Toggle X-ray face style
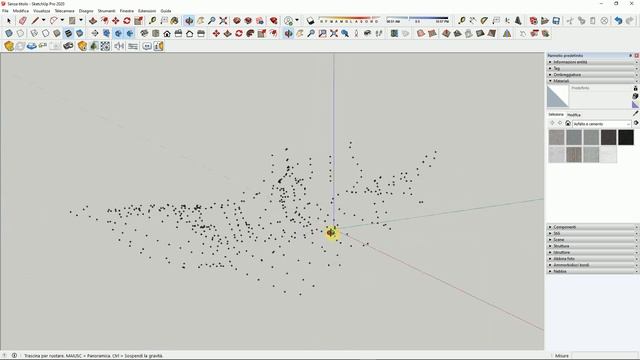This screenshot has height=360, width=640. tap(9, 33)
